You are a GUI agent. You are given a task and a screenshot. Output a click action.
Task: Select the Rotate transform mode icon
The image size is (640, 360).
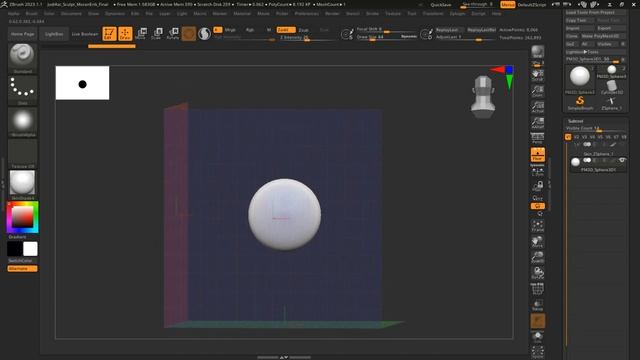coord(173,33)
